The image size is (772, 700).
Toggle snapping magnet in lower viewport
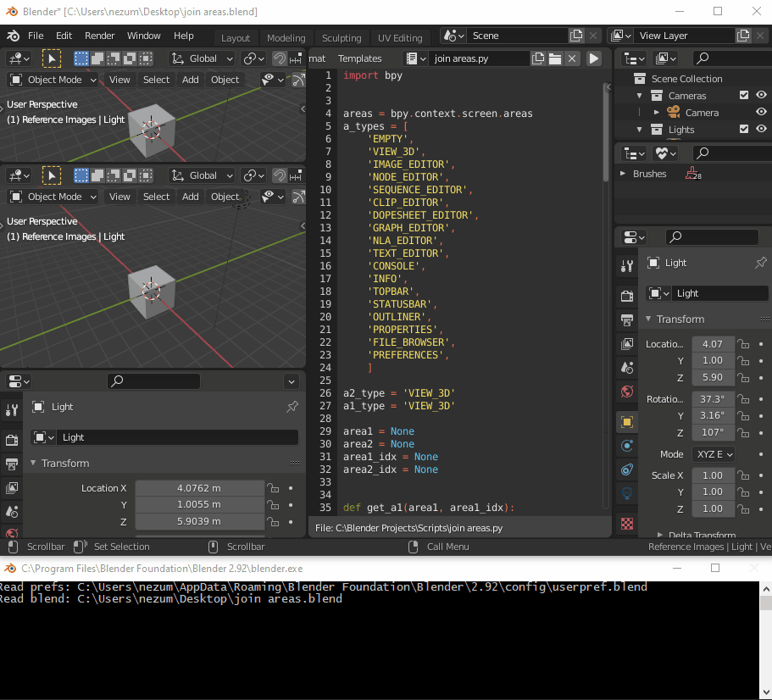(x=280, y=175)
